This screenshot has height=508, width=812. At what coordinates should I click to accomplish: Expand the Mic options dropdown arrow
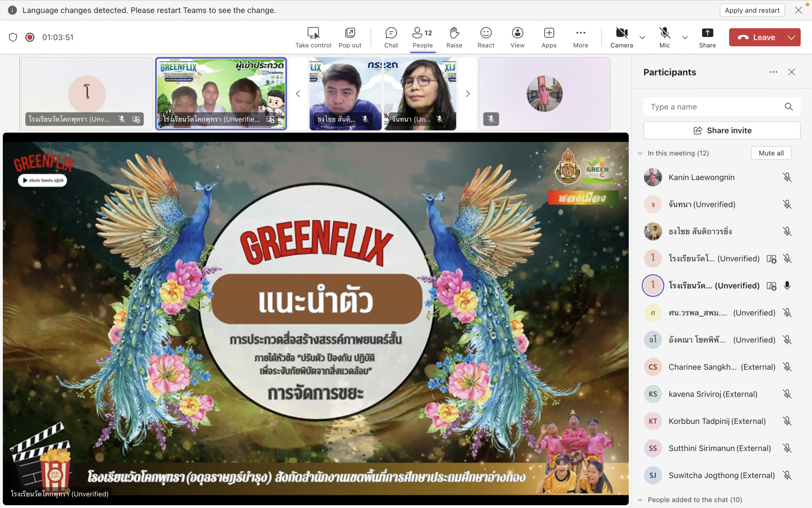(685, 37)
